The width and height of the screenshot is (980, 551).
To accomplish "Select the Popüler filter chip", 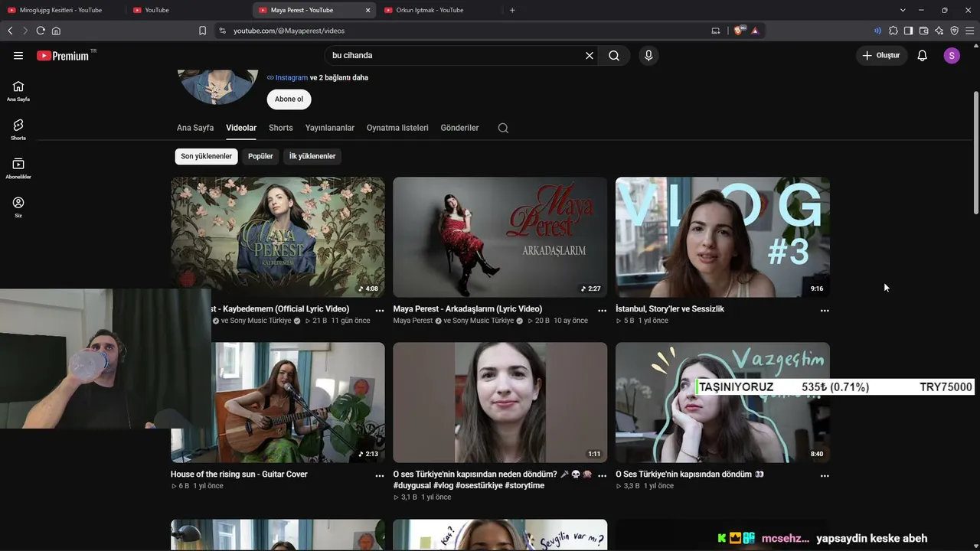I will pos(260,156).
